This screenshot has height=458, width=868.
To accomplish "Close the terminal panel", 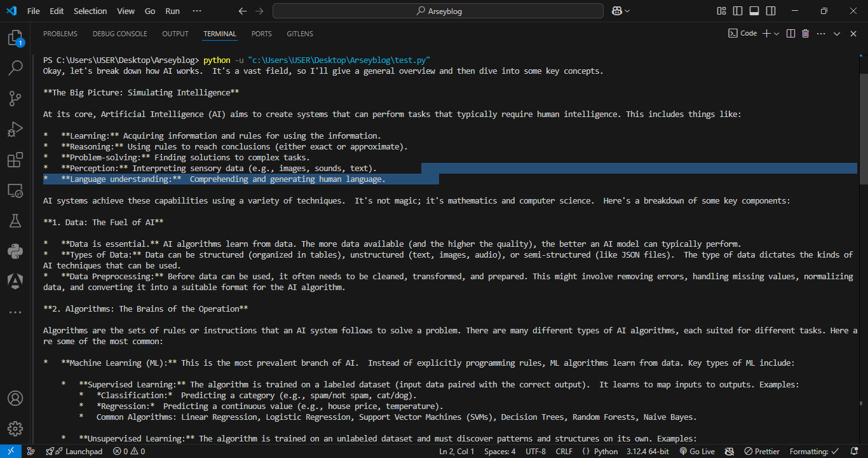I will [852, 34].
